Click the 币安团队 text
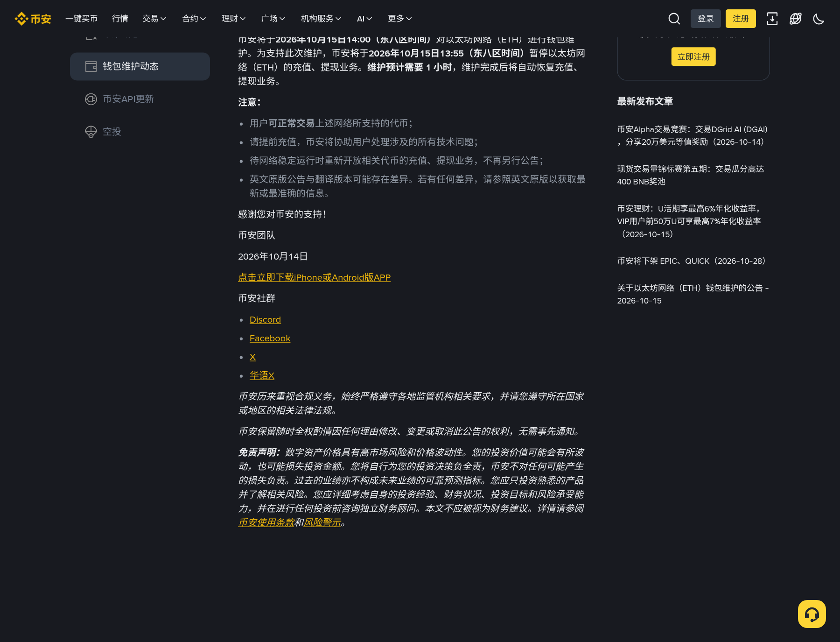The height and width of the screenshot is (642, 840). pos(257,235)
